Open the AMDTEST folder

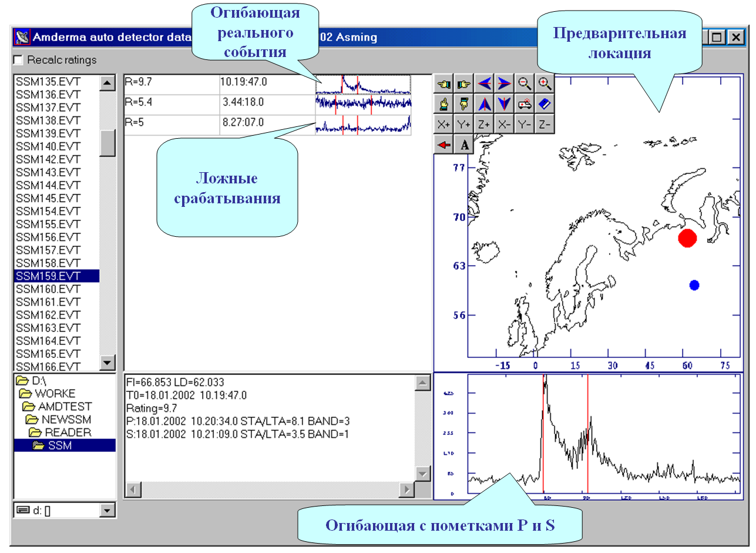[57, 406]
